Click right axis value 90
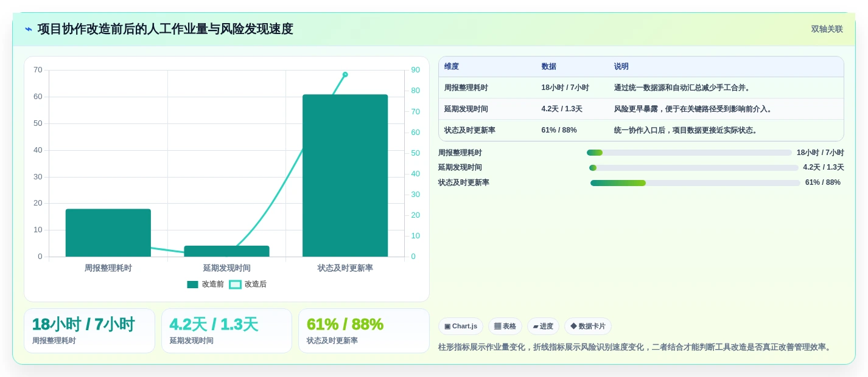 (x=416, y=70)
